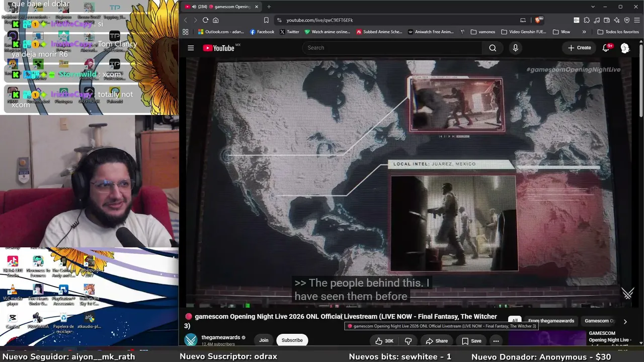Open more actions menu for the video
Viewport: 644px width, 362px height.
(x=496, y=341)
